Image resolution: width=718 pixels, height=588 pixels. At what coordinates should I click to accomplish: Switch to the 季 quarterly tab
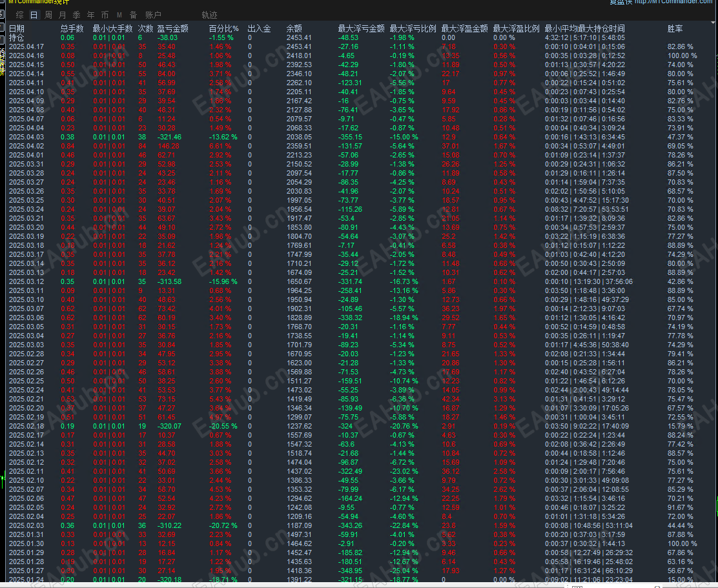coord(76,15)
